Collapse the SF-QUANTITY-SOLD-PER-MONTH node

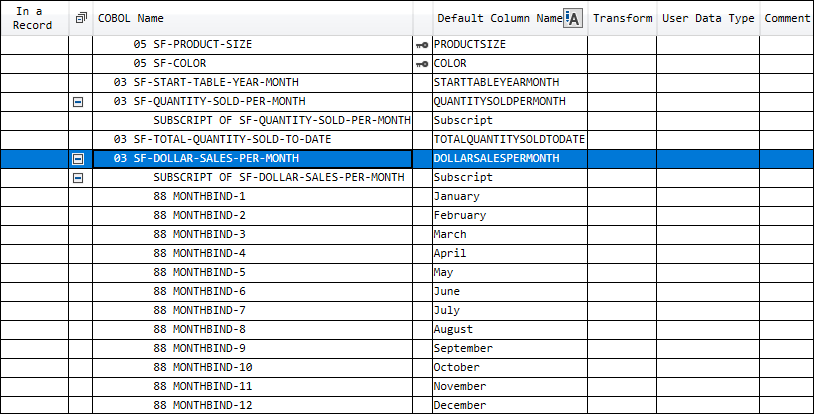click(79, 102)
